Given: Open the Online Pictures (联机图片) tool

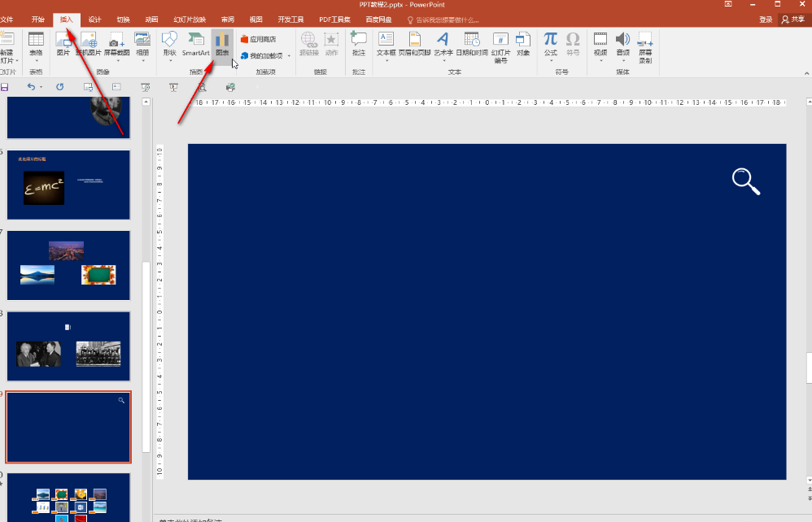Looking at the screenshot, I should 88,44.
